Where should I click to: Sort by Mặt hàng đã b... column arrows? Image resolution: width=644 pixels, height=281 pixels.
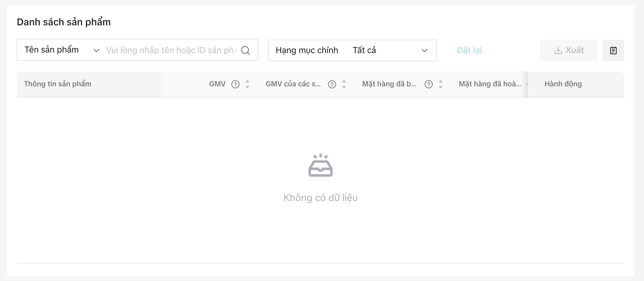(x=441, y=84)
